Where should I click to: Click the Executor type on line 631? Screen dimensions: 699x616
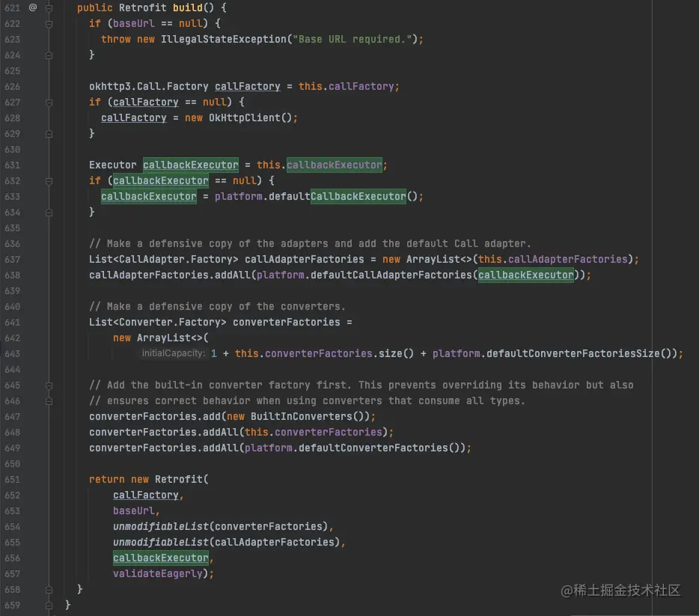pos(113,165)
